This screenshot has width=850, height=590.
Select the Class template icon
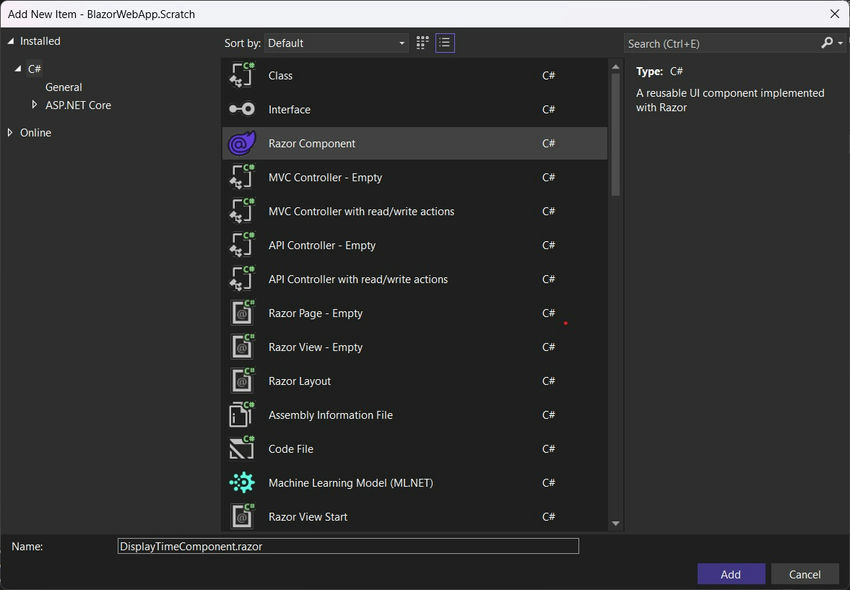(241, 75)
